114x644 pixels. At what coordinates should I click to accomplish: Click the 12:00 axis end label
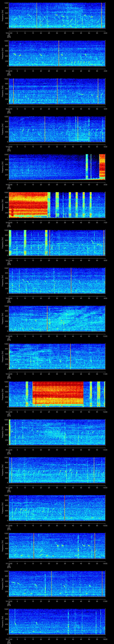click(x=105, y=412)
